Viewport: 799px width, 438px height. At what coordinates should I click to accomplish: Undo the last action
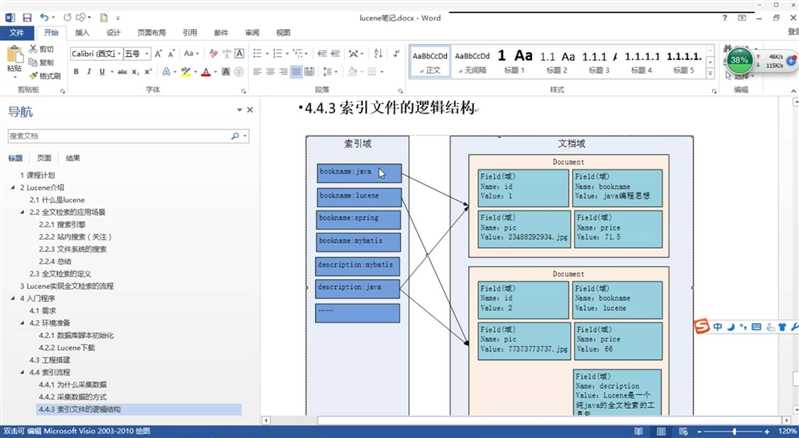44,18
